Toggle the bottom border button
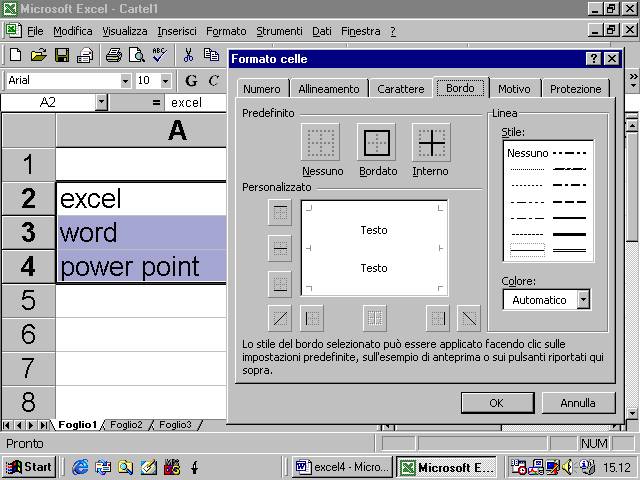This screenshot has width=640, height=480. (280, 284)
